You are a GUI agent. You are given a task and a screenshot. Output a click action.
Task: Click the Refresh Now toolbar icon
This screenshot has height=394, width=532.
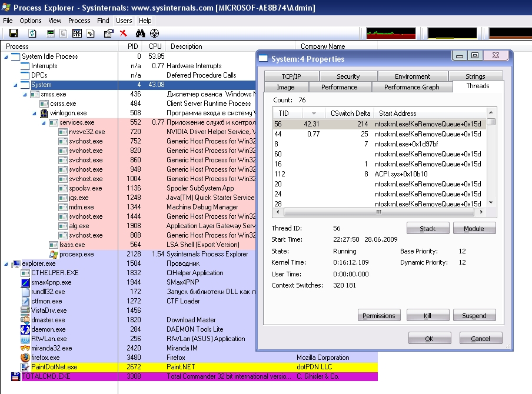(x=32, y=34)
